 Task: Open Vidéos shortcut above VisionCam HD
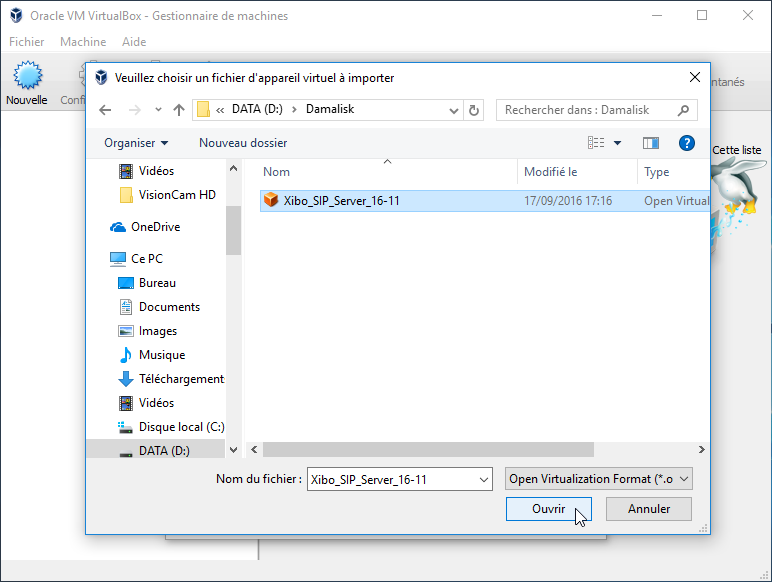pos(146,171)
